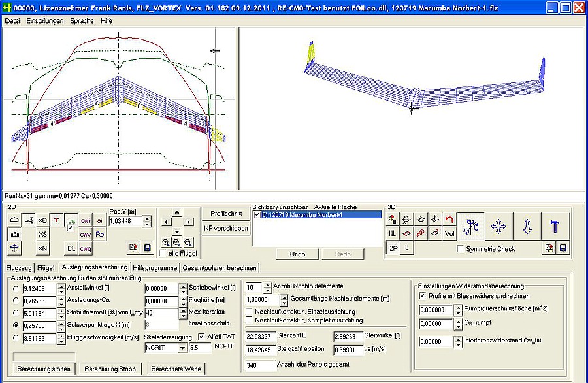The height and width of the screenshot is (383, 588).
Task: Select the hammer tool in 3D panel
Action: point(555,226)
